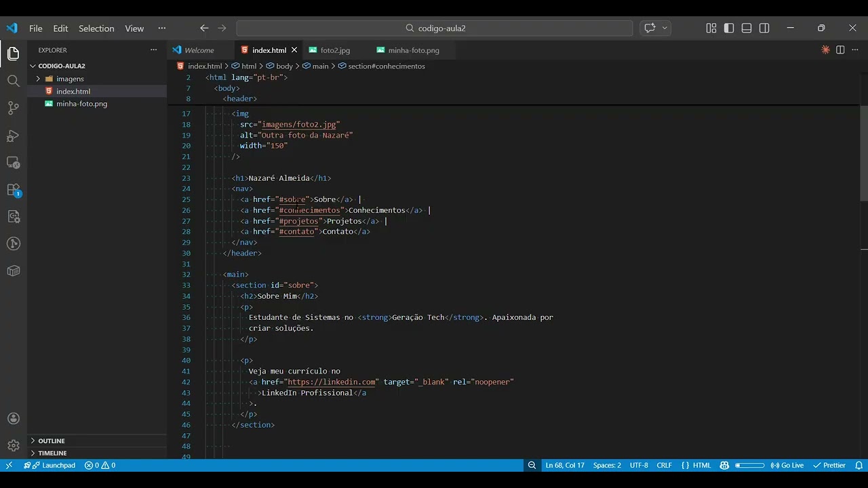Click the codigo-aula2 search box
The image size is (868, 488).
click(x=435, y=28)
